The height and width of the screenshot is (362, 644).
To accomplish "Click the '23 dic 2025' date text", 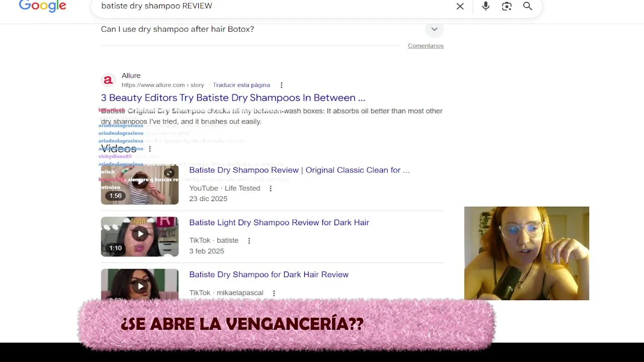I will (x=208, y=199).
